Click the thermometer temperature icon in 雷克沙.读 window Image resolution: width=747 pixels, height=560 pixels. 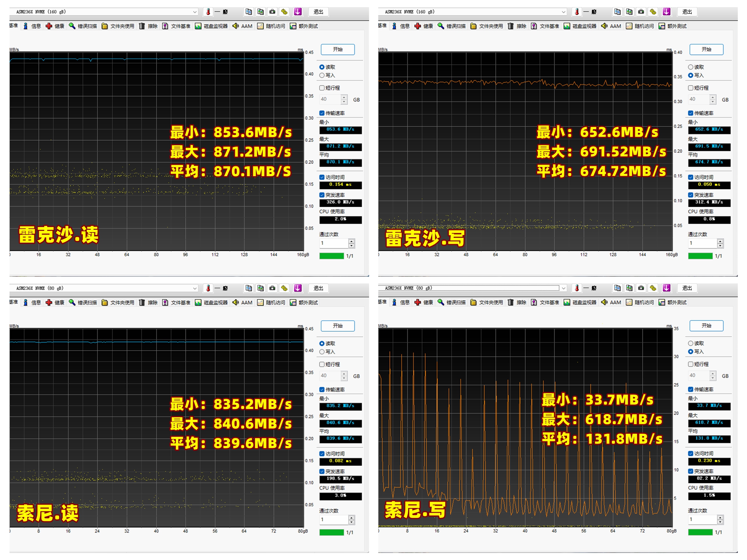tap(208, 12)
